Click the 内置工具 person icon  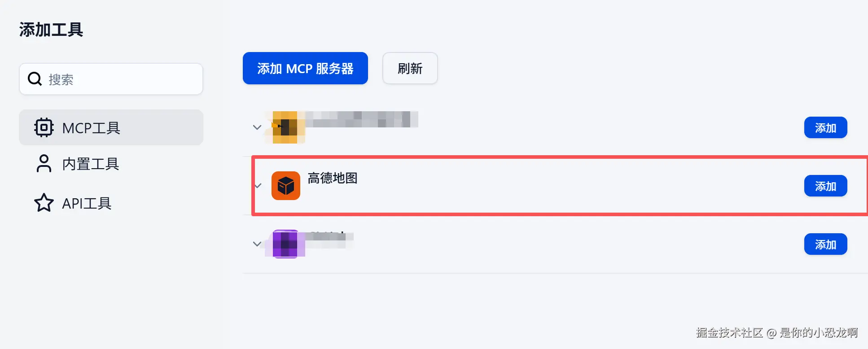click(x=44, y=164)
